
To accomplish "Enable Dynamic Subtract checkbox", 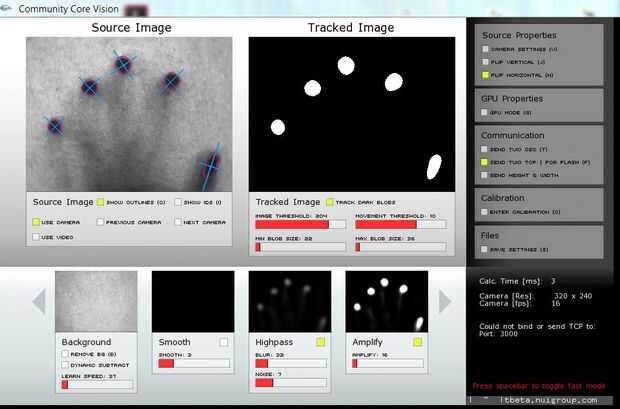I will point(65,365).
